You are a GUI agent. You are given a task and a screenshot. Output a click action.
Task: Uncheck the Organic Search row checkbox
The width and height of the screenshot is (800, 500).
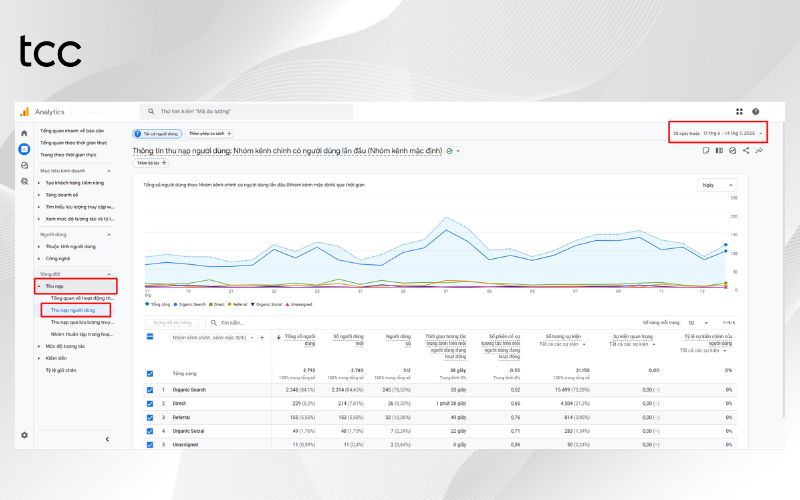click(150, 390)
